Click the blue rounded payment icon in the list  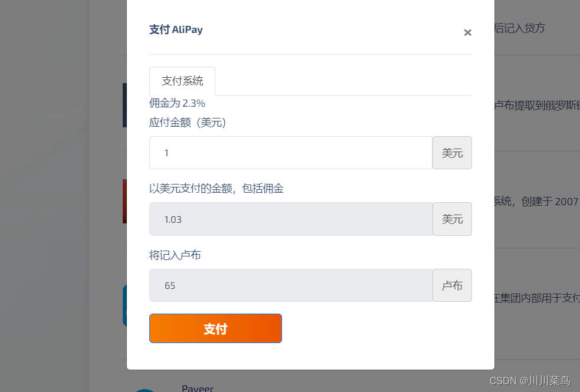point(123,305)
